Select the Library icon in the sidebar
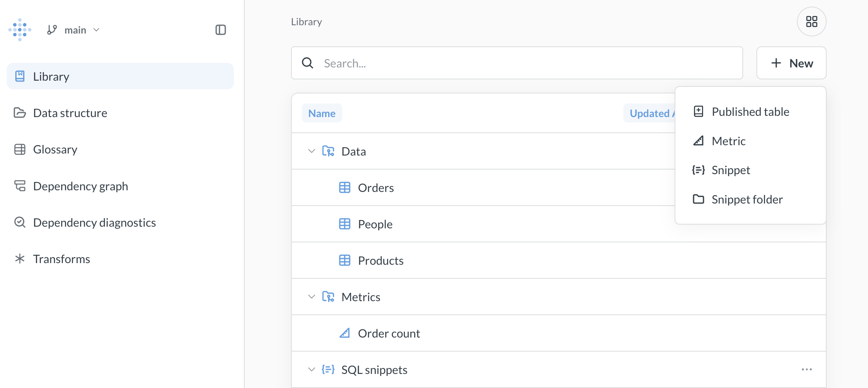Screen dimensions: 868x388 click(19, 76)
